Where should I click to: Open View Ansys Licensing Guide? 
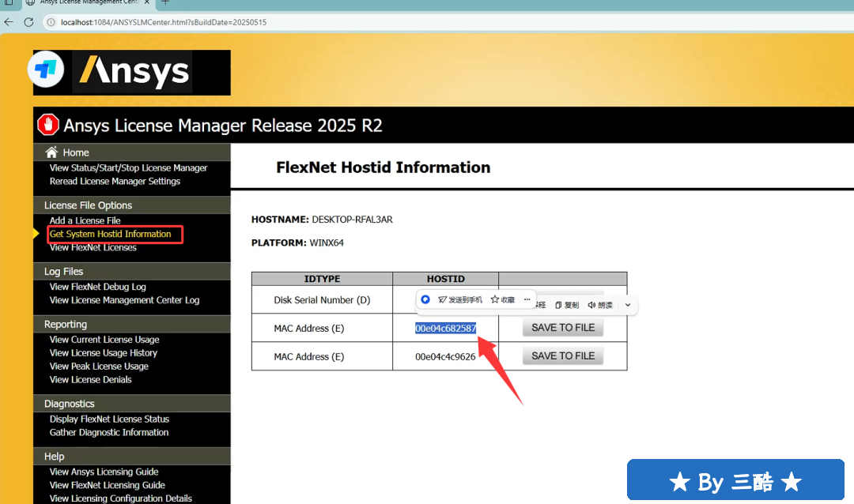[104, 472]
